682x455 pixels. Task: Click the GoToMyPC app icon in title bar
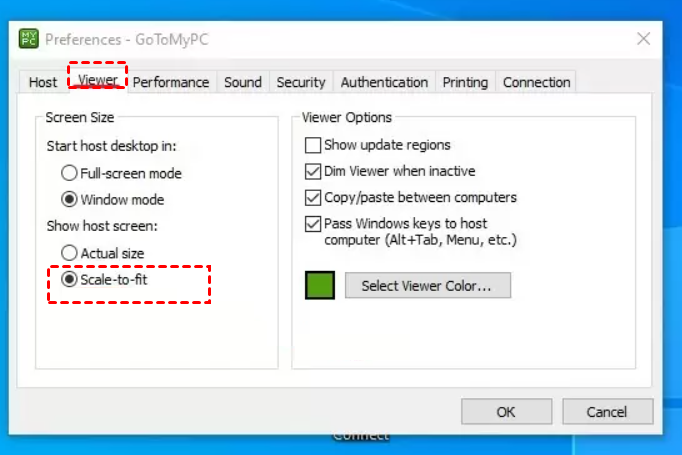click(29, 39)
